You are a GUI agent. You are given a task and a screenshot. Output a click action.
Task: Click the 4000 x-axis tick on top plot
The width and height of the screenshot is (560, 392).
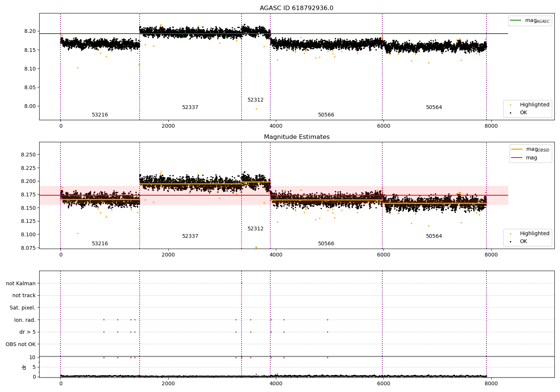[276, 126]
